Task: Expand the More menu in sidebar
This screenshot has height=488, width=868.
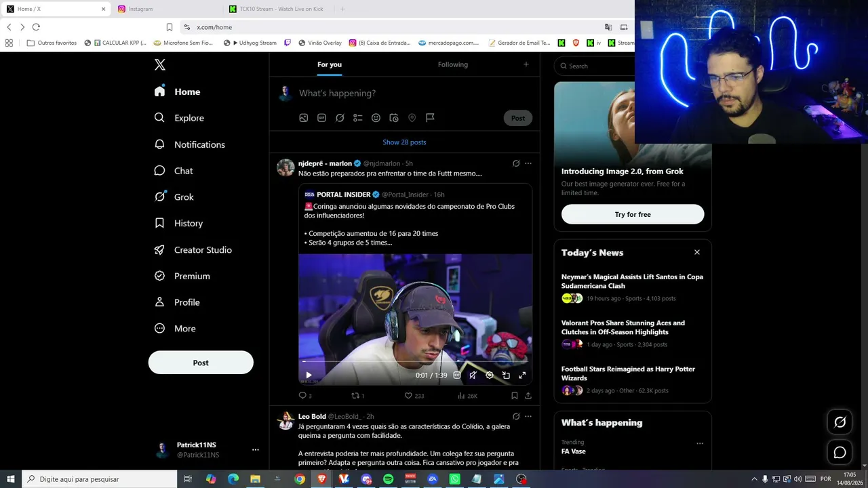Action: click(x=175, y=329)
